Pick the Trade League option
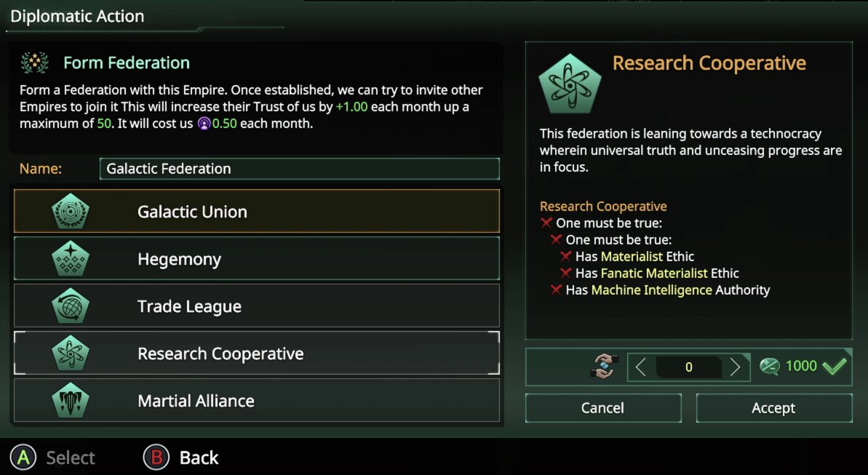The image size is (868, 475). [x=257, y=306]
